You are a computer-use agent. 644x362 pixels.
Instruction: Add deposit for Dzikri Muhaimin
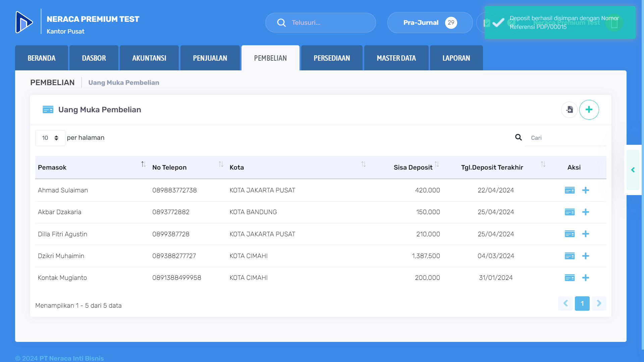tap(586, 256)
